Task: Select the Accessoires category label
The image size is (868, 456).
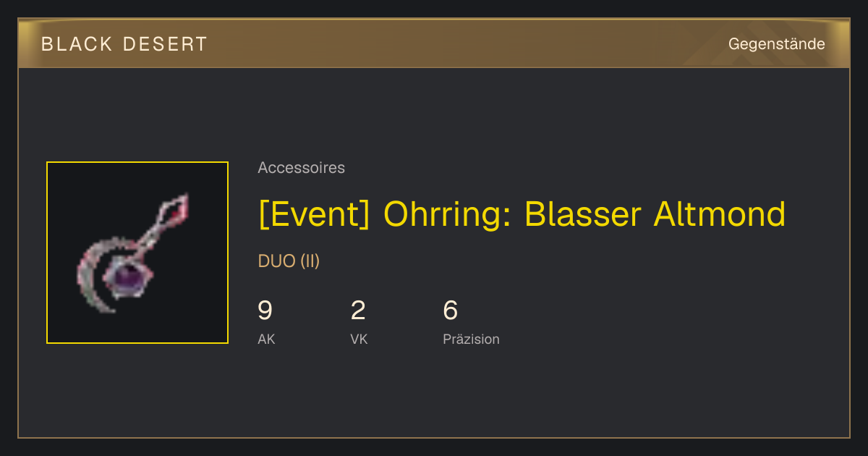Action: pos(301,168)
